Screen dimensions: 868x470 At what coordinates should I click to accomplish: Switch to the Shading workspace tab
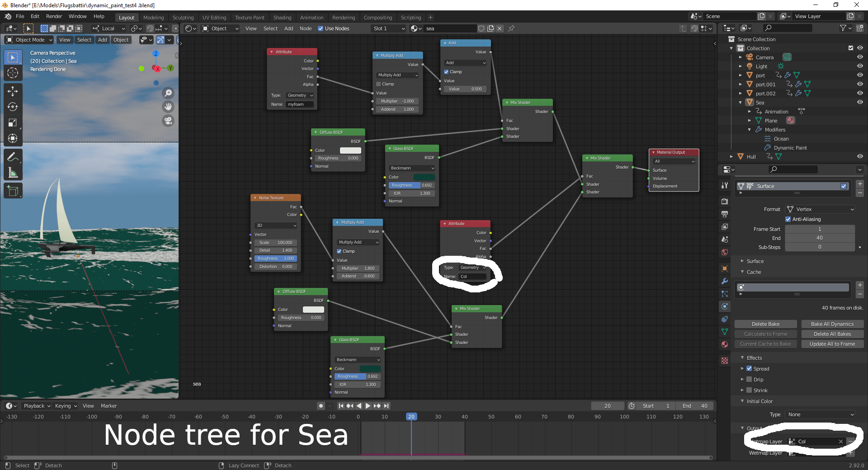point(282,18)
